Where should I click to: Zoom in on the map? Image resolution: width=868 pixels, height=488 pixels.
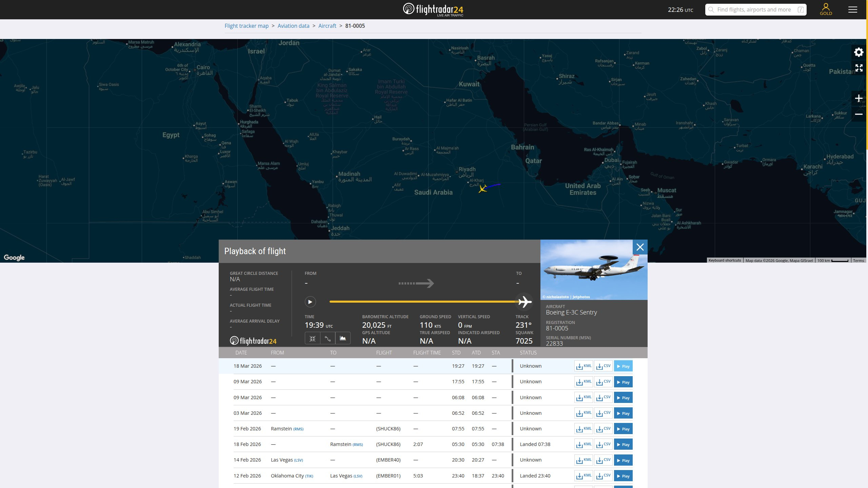point(859,99)
